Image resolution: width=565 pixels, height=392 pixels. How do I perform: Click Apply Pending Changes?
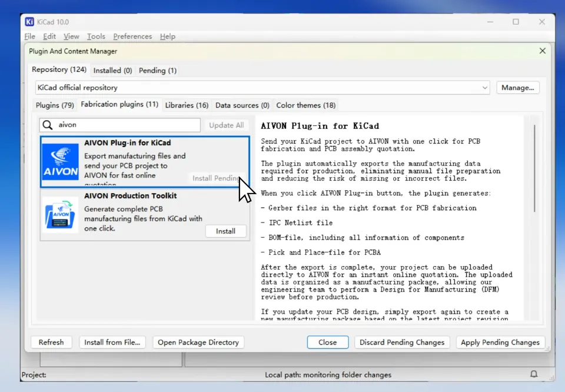click(x=500, y=343)
